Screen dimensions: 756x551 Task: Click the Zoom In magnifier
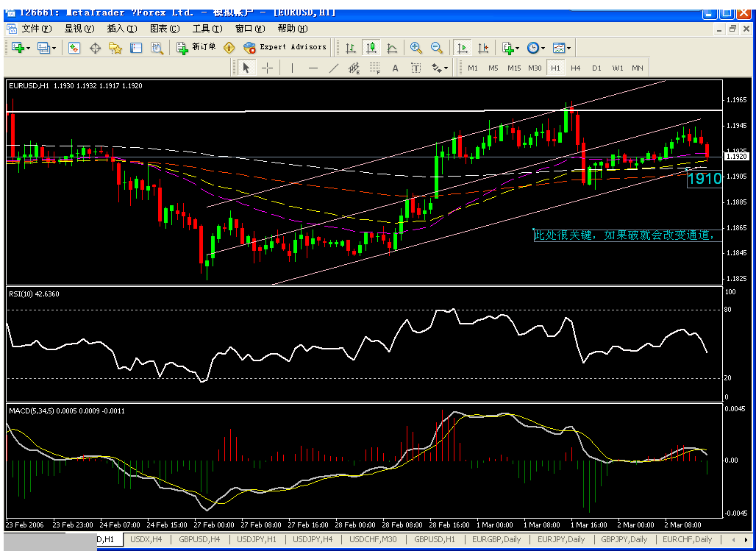416,48
